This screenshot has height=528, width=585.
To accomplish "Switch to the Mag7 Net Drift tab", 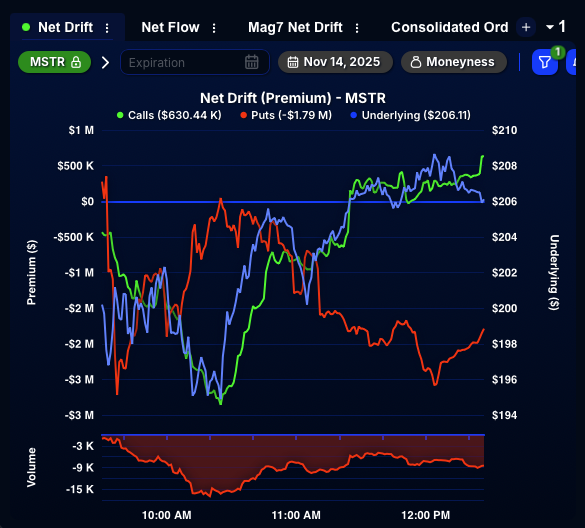I will pos(295,27).
